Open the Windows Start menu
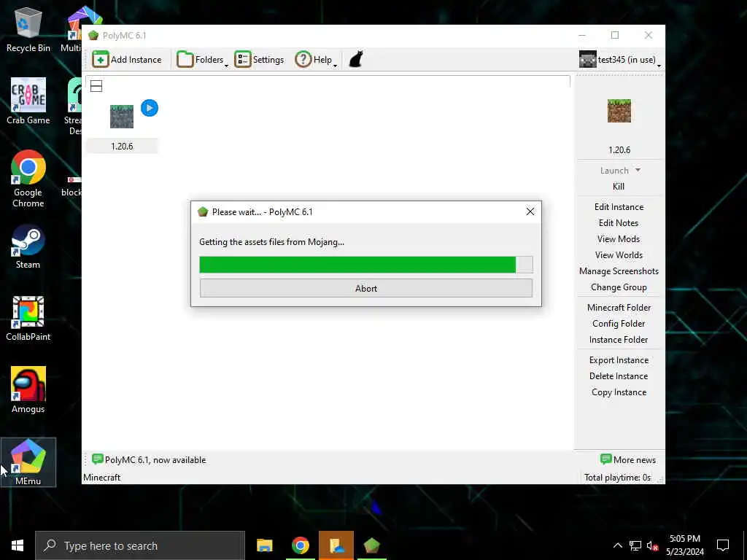Screen dimensions: 747x560 coord(18,545)
